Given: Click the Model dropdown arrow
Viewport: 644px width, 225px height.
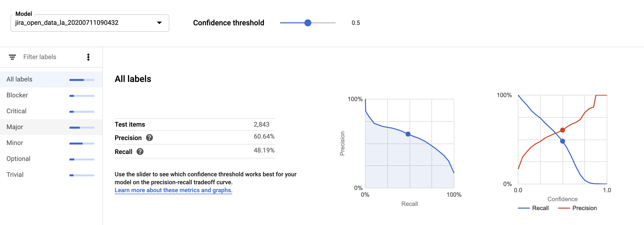Looking at the screenshot, I should [159, 23].
